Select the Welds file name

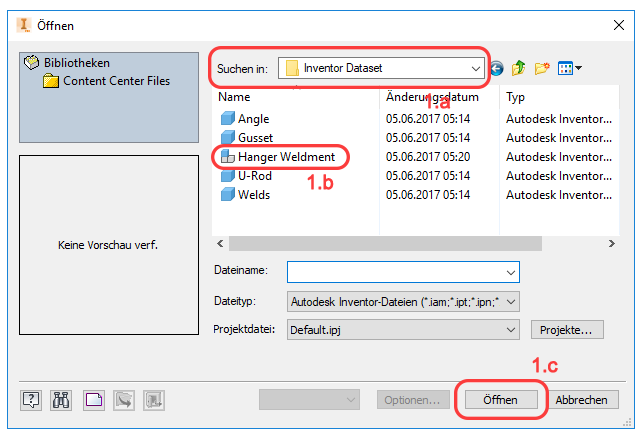254,195
